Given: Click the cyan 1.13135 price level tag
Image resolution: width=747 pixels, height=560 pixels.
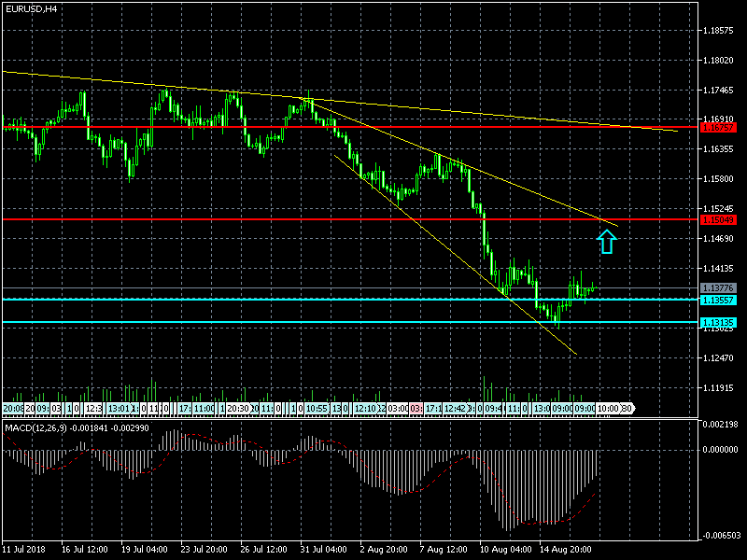Looking at the screenshot, I should [718, 322].
